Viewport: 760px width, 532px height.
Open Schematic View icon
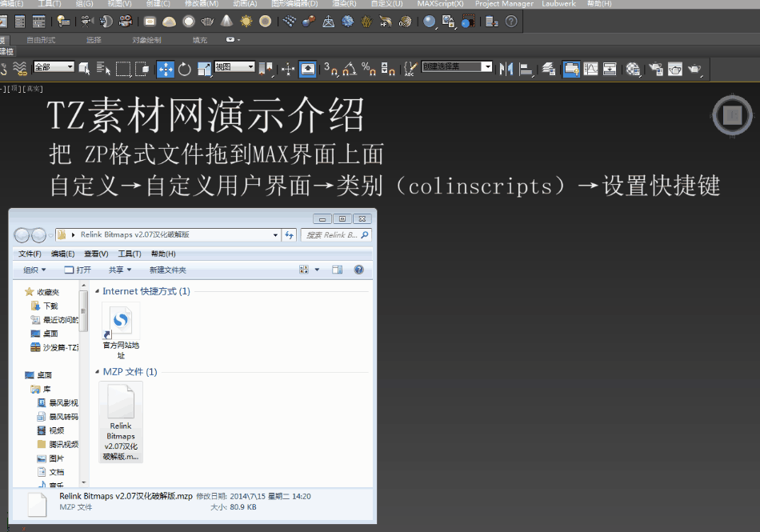click(610, 70)
